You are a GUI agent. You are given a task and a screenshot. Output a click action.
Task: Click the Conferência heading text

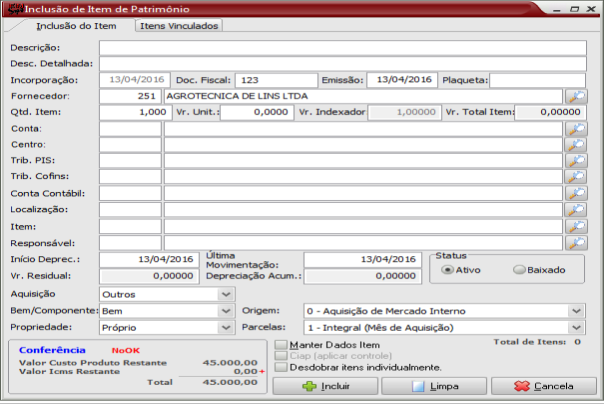coord(52,350)
